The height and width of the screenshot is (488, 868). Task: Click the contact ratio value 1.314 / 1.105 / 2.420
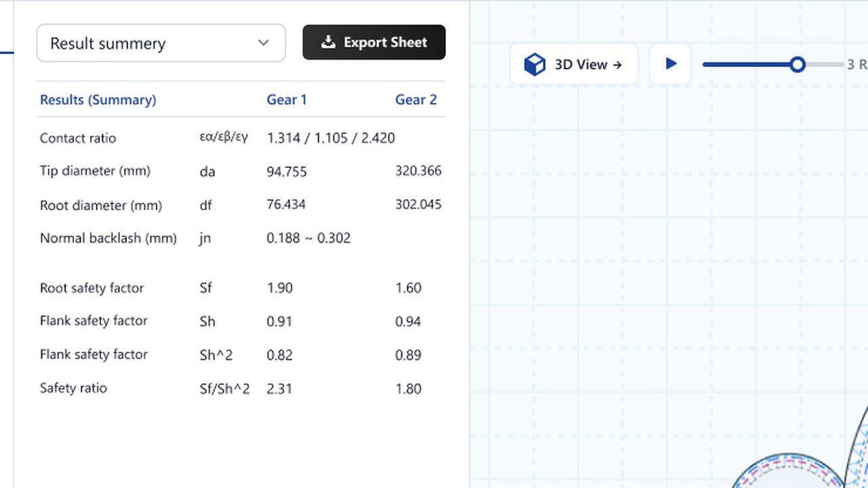pyautogui.click(x=331, y=138)
